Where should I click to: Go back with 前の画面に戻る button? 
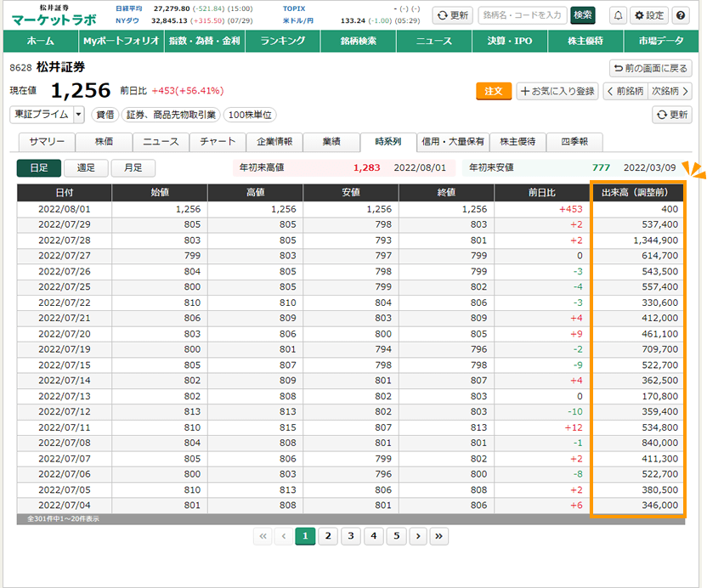pyautogui.click(x=651, y=69)
